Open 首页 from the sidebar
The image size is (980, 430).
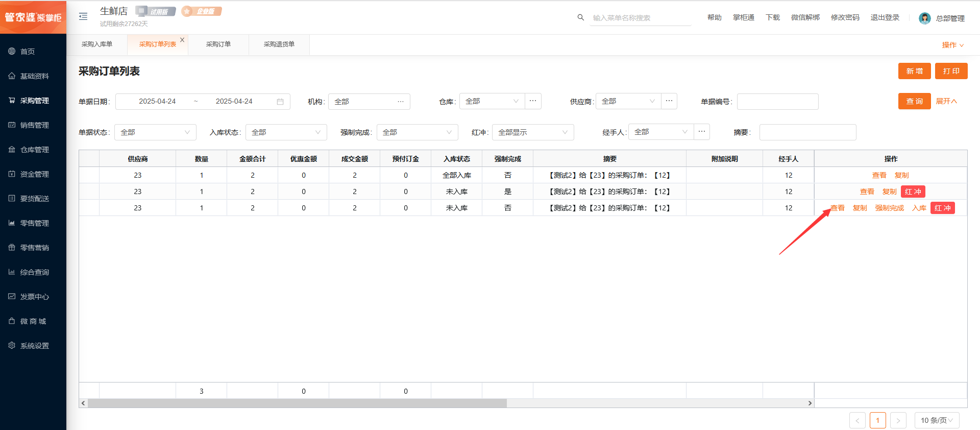point(28,52)
